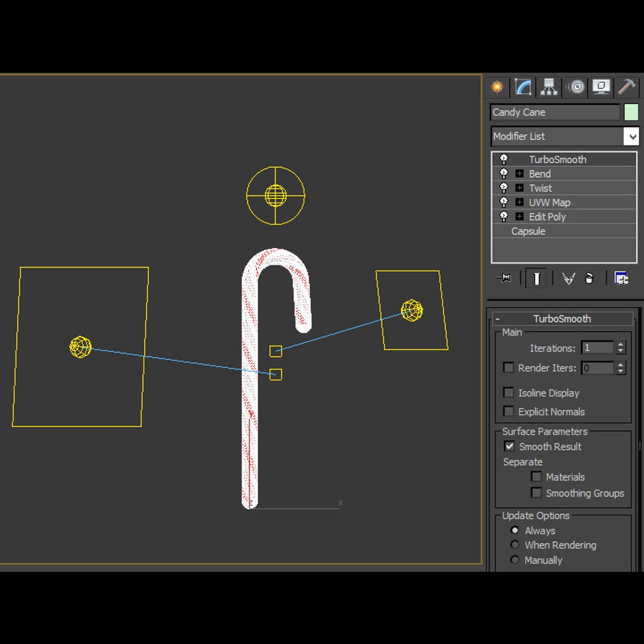644x644 pixels.
Task: Select the UVW Map modifier name
Action: click(x=550, y=203)
